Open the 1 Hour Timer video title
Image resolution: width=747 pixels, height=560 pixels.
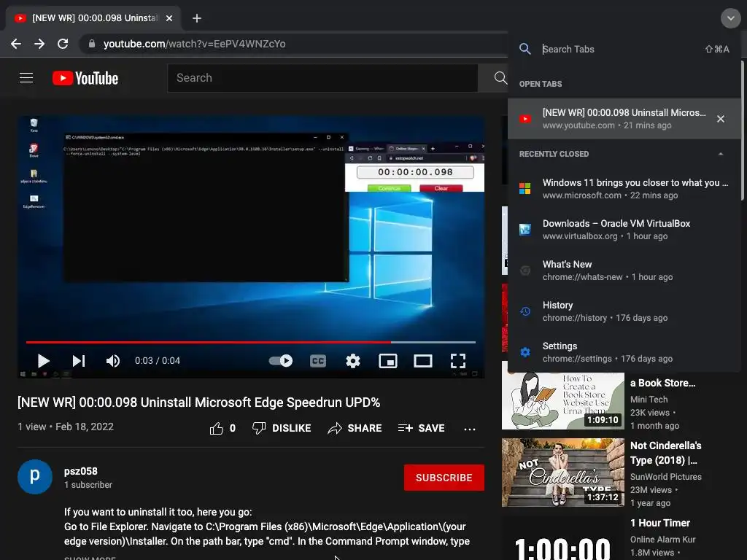[x=659, y=523]
